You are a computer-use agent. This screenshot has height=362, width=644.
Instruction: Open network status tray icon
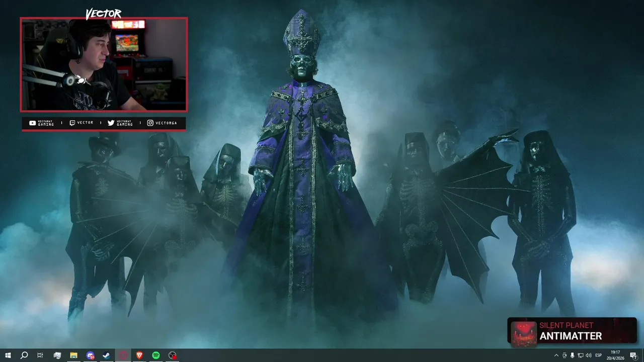[581, 355]
